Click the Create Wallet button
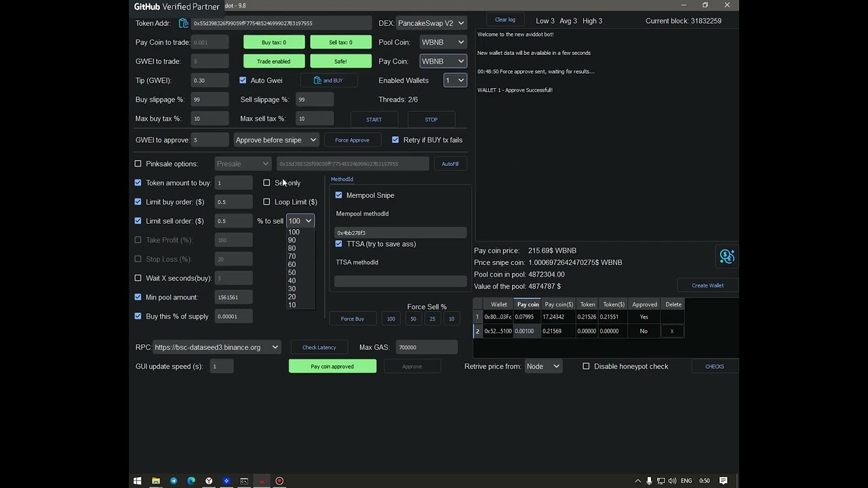 pos(707,285)
